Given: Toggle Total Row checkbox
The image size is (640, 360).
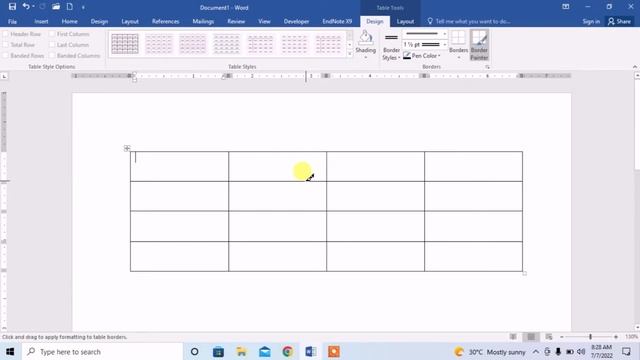Looking at the screenshot, I should [6, 44].
